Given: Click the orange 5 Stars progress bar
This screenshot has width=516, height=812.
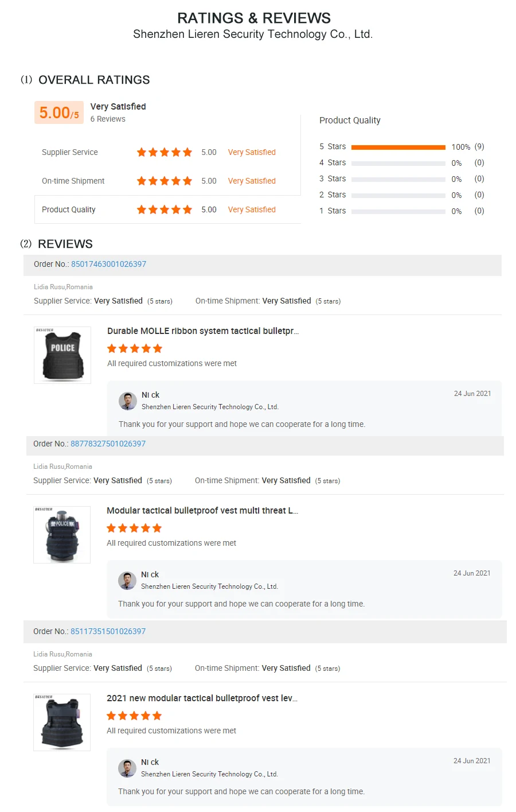Looking at the screenshot, I should (x=398, y=147).
